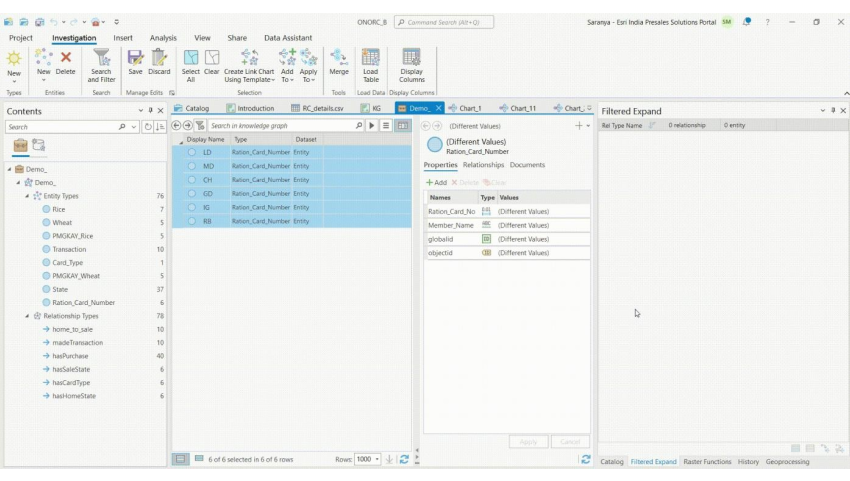850x481 pixels.
Task: Switch to the Analysis ribbon tab
Action: tap(162, 38)
